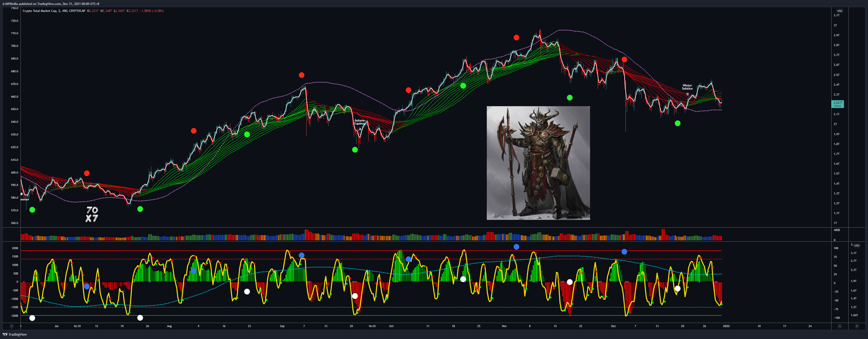Viewport: 868px width, 339px height.
Task: Click the '560.0' value on left price scale
Action: [14, 223]
